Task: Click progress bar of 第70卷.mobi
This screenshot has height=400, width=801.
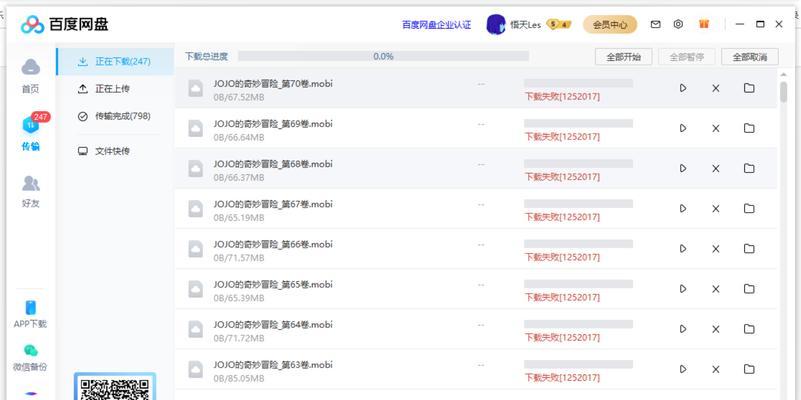Action: (578, 83)
